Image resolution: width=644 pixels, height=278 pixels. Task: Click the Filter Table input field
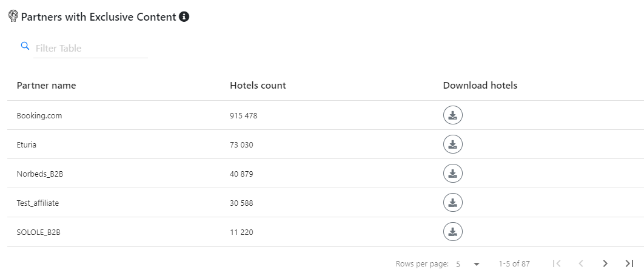pyautogui.click(x=91, y=49)
